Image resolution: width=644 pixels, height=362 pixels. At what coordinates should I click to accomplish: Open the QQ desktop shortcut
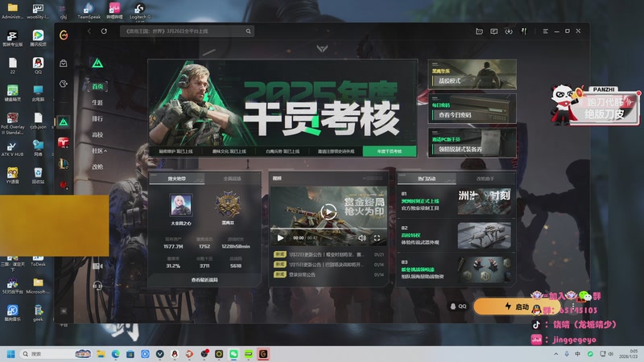[38, 65]
